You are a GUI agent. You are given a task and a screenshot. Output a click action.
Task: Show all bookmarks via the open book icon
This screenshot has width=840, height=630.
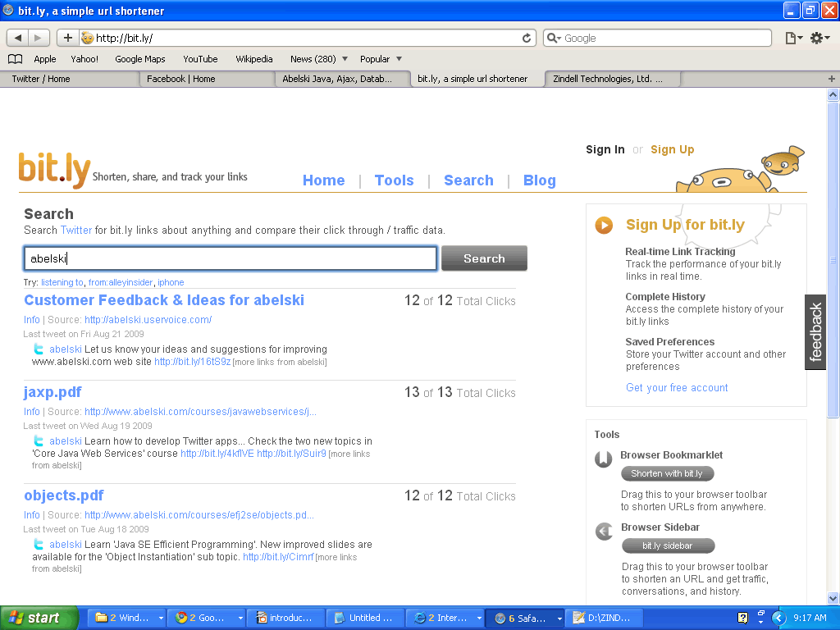coord(15,59)
